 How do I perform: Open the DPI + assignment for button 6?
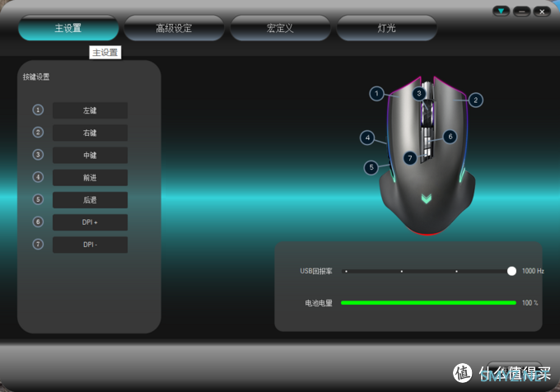90,222
